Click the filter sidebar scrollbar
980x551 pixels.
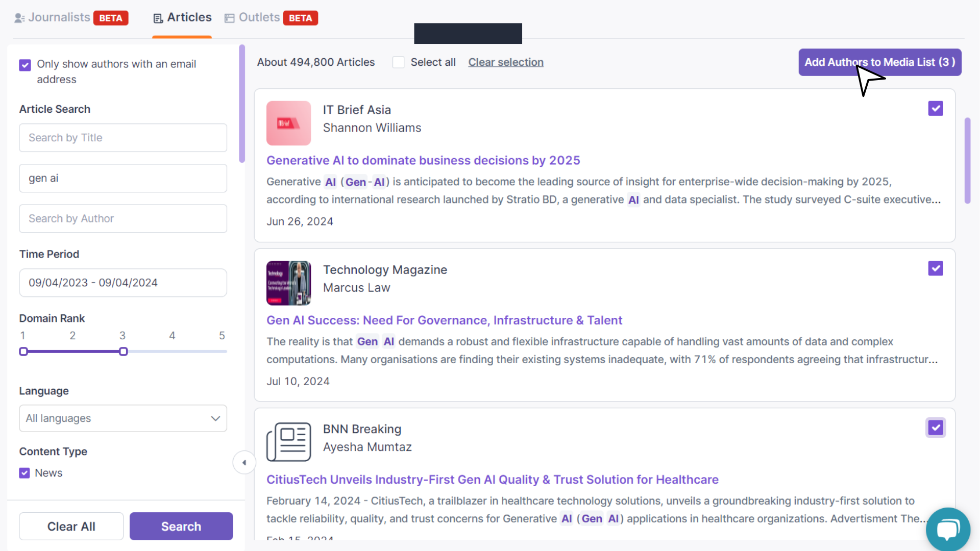pos(242,104)
